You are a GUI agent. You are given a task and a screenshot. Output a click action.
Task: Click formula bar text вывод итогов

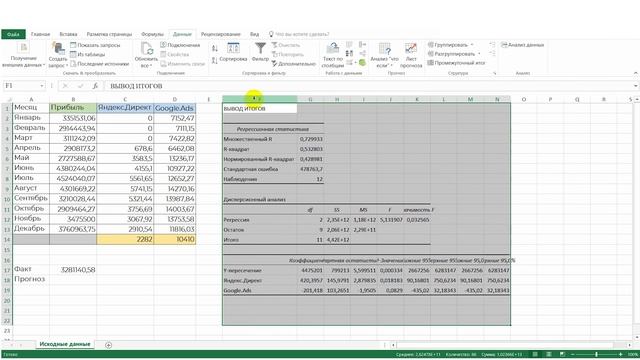point(136,86)
